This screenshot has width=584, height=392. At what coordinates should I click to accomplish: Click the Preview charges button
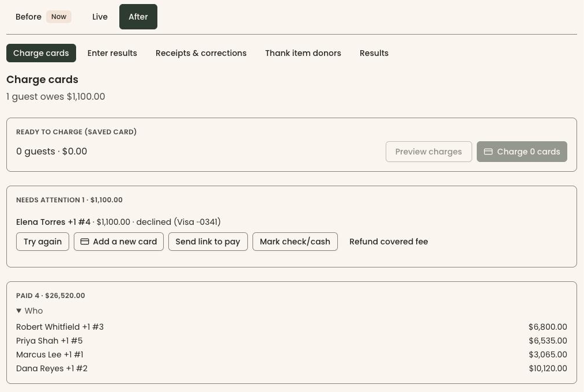(x=429, y=152)
